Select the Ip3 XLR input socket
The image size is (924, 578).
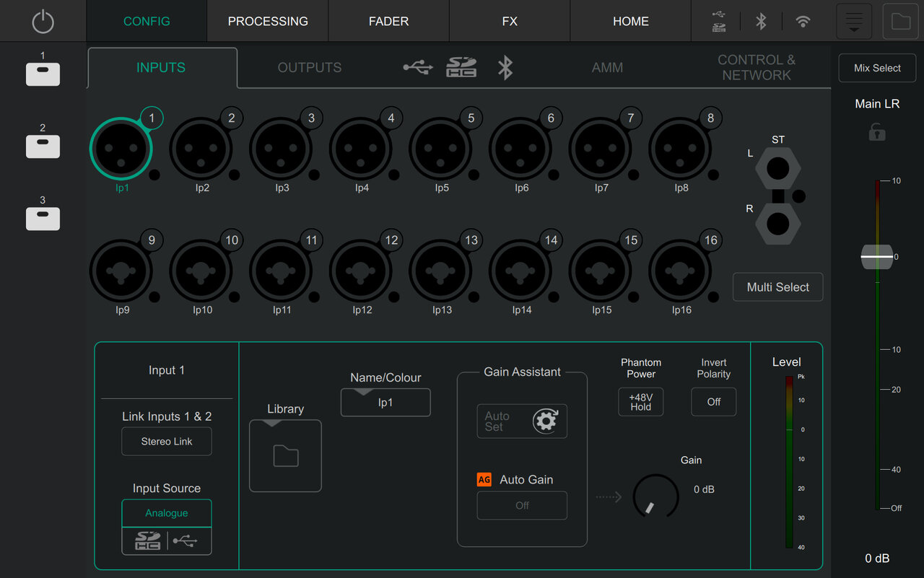pyautogui.click(x=281, y=149)
